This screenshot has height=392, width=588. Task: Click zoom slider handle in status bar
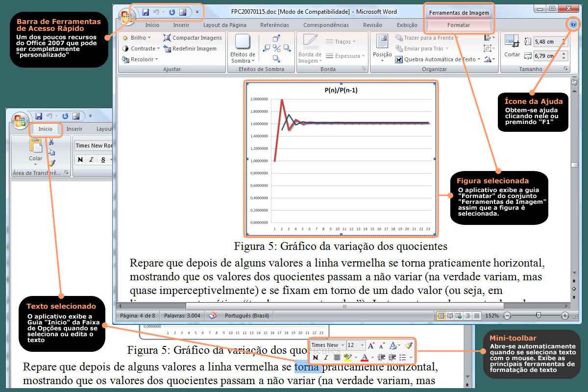539,316
